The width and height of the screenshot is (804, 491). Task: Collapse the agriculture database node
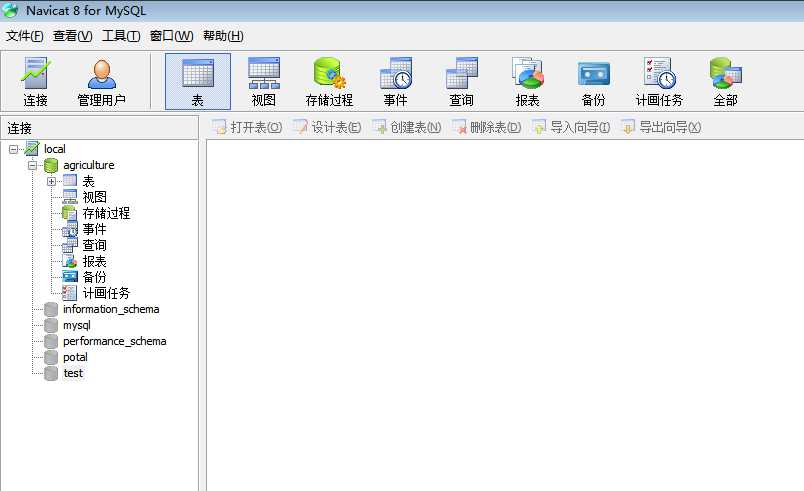point(32,165)
